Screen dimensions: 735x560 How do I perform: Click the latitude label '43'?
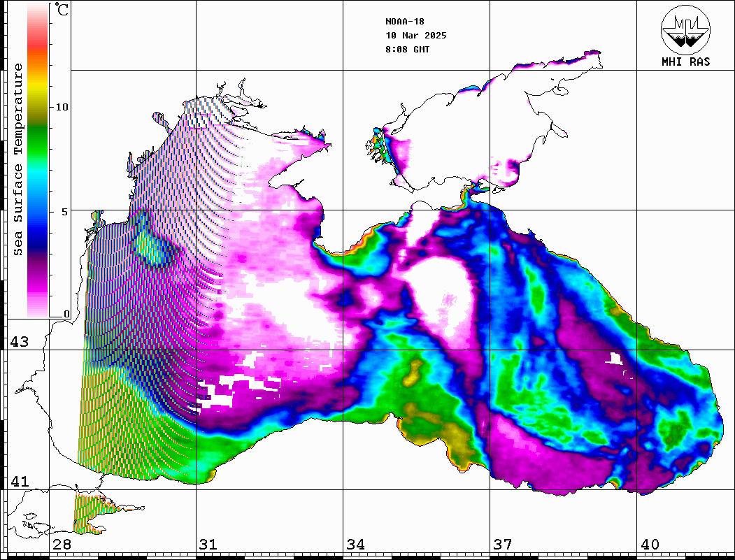coord(19,342)
